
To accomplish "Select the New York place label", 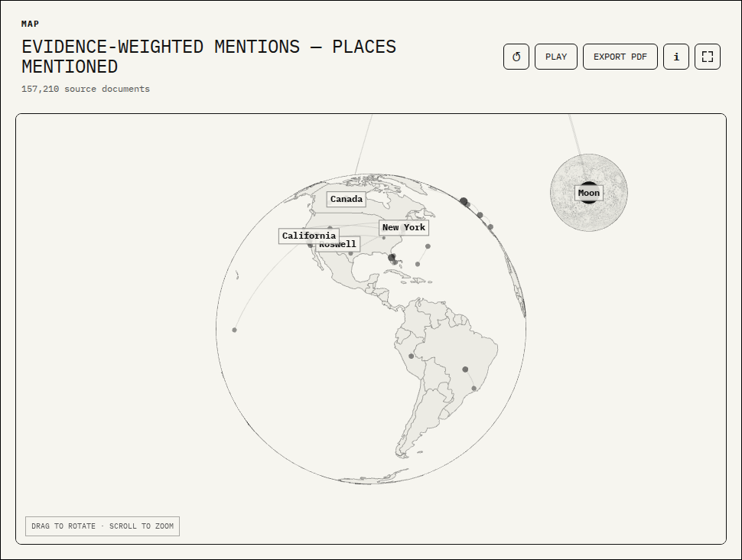I will click(x=404, y=228).
